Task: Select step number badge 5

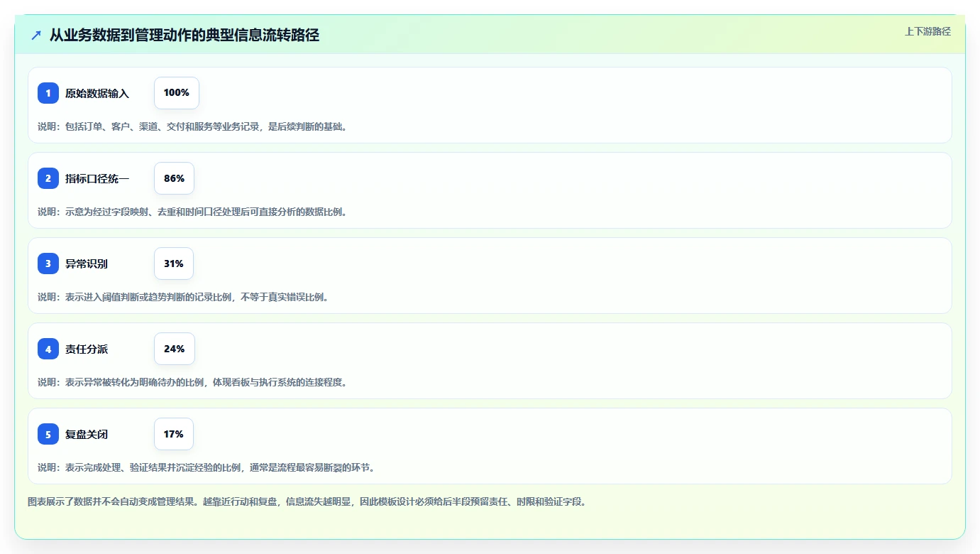Action: pos(48,434)
